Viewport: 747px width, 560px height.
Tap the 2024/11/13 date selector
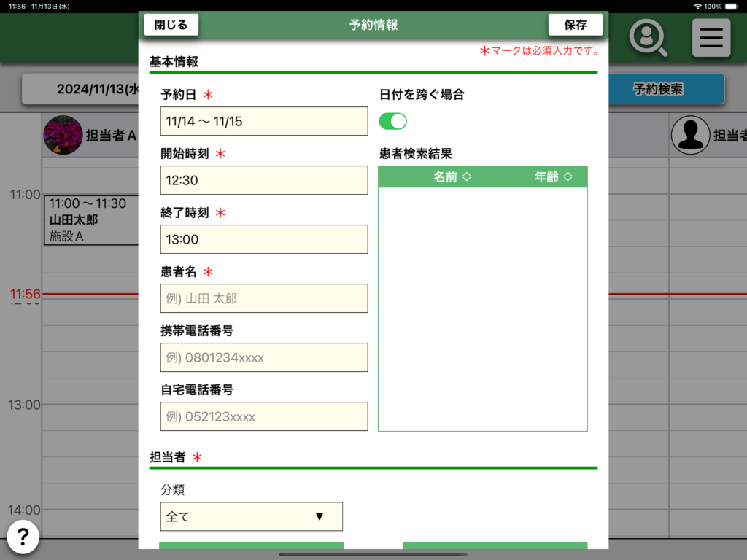tap(80, 90)
